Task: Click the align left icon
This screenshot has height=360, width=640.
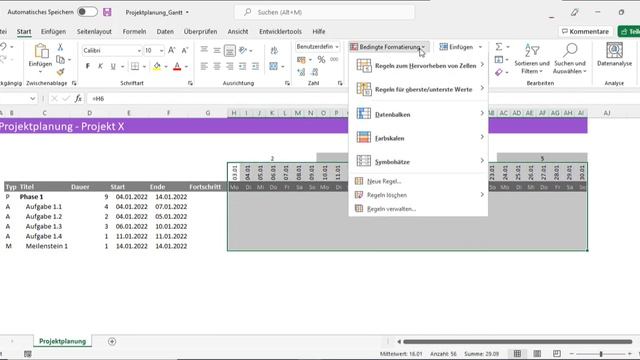Action: point(204,66)
